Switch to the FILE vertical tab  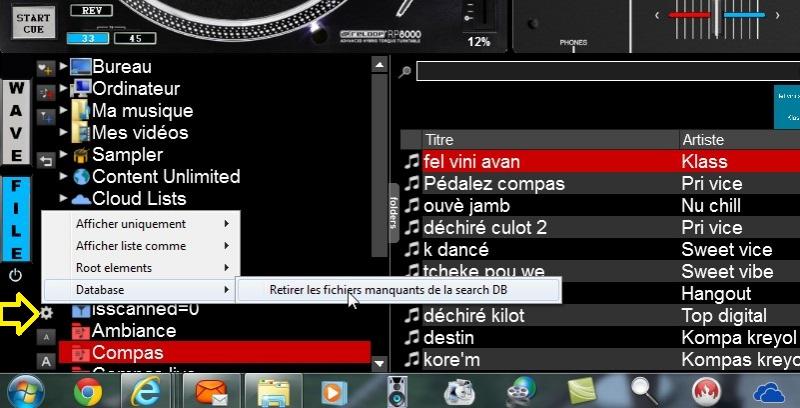click(x=16, y=219)
